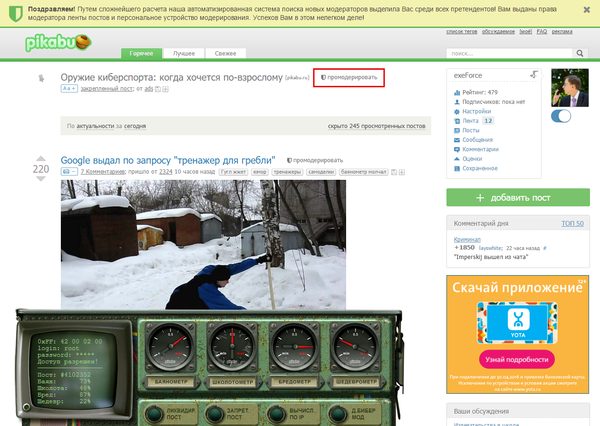Screen dimensions: 600x426
Task: Toggle the moderator switch under the avatar
Action: [x=561, y=116]
